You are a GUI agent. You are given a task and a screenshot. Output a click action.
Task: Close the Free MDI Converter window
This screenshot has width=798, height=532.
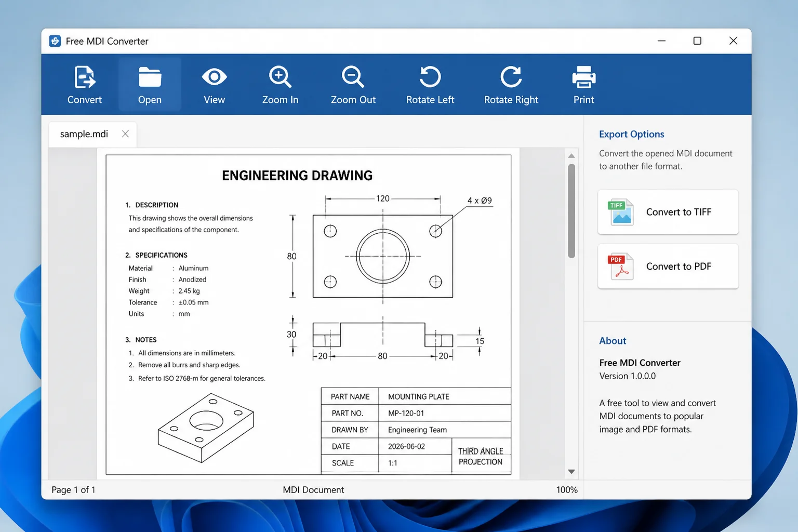[x=733, y=41]
